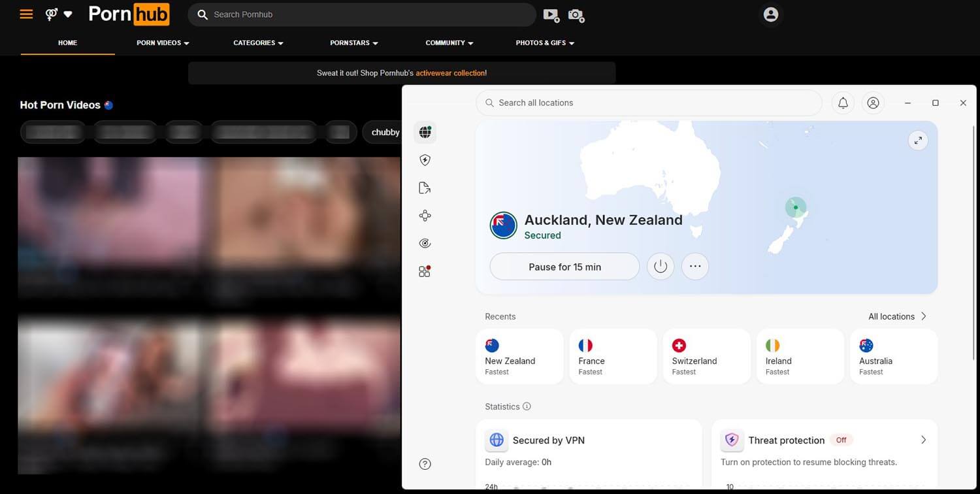Screen dimensions: 980x494
Task: Open the user account icon in site header
Action: point(771,14)
